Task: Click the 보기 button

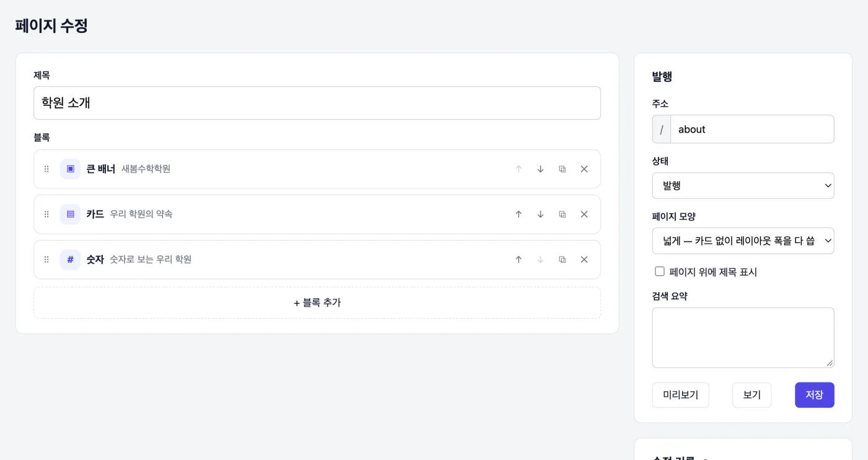Action: 751,395
